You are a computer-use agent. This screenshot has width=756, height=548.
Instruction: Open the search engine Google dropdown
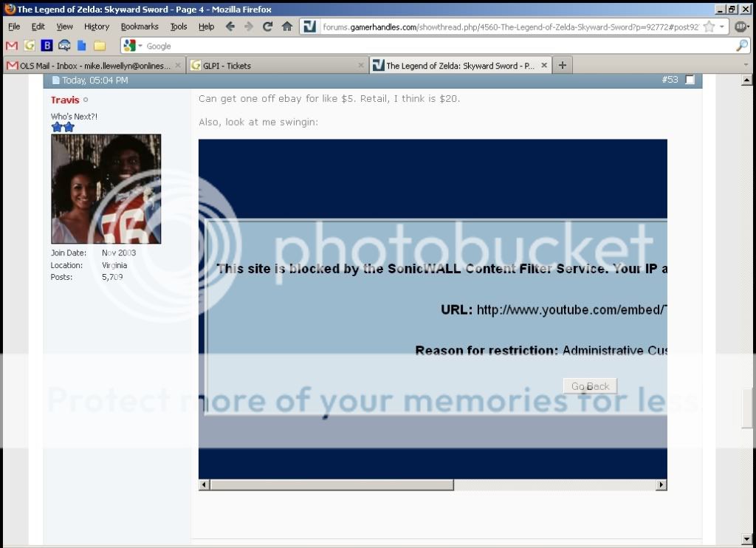coord(133,46)
